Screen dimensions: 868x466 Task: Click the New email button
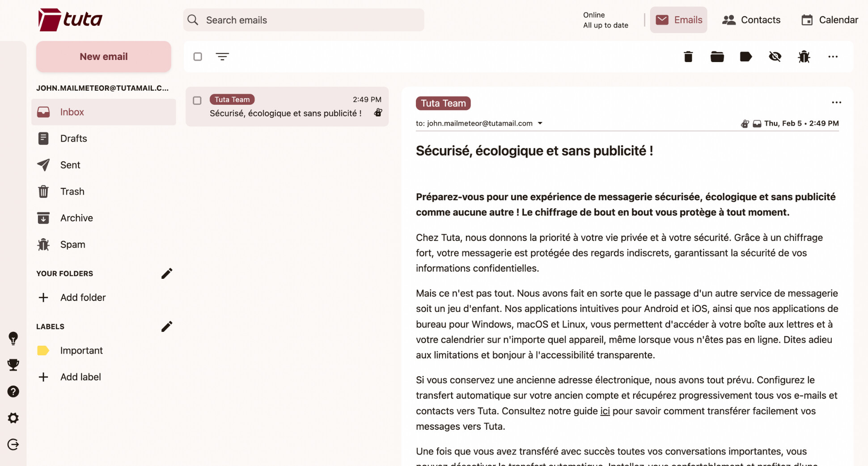pyautogui.click(x=103, y=57)
